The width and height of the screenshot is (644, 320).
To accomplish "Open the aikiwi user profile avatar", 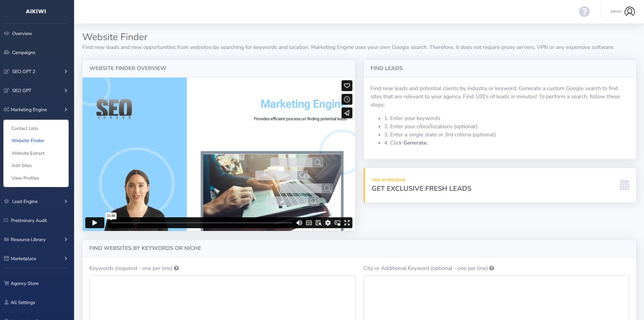I will (x=629, y=12).
